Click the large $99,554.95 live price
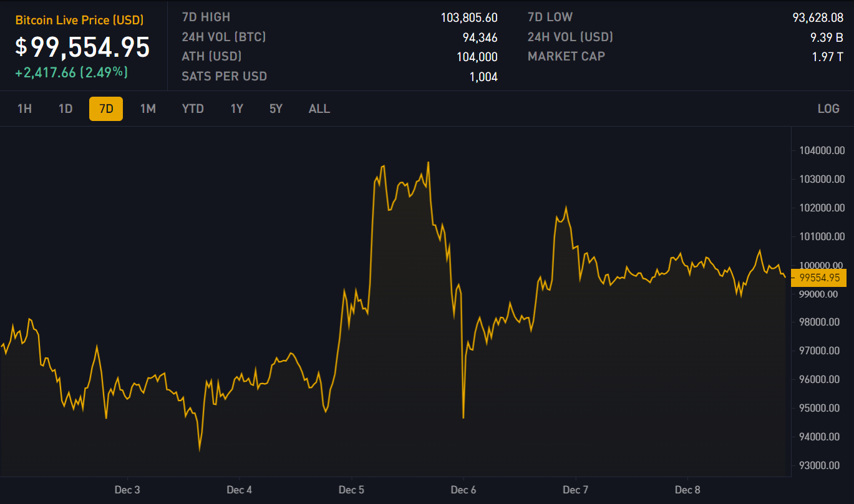 tap(83, 47)
